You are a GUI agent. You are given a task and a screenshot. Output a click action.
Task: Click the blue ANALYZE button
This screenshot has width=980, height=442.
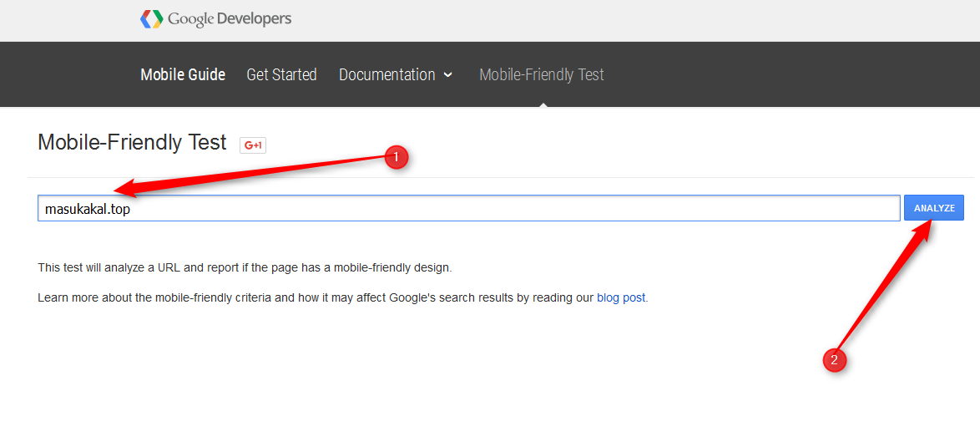[x=934, y=208]
